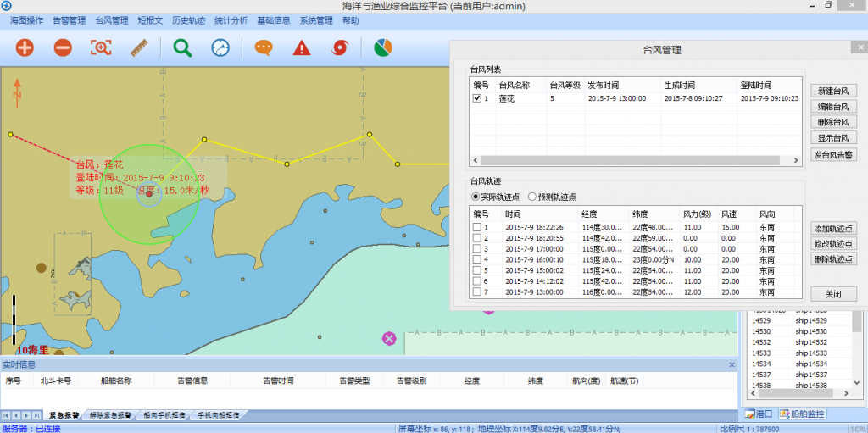Switch to the 船舶监控 tab

802,414
